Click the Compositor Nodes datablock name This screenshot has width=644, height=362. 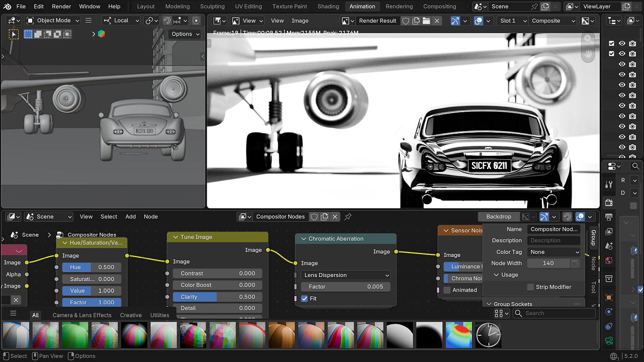[x=280, y=217]
